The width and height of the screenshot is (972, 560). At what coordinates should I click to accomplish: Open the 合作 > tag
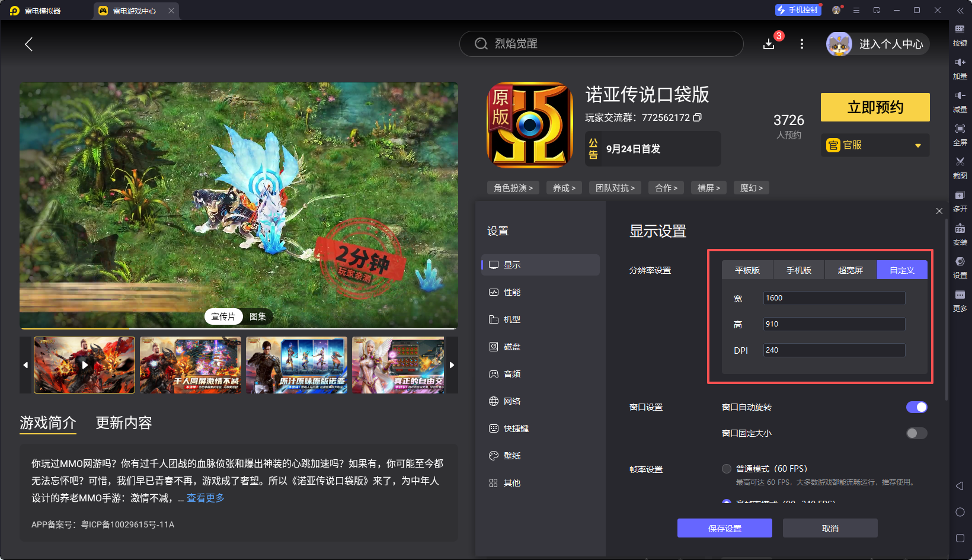tap(666, 188)
